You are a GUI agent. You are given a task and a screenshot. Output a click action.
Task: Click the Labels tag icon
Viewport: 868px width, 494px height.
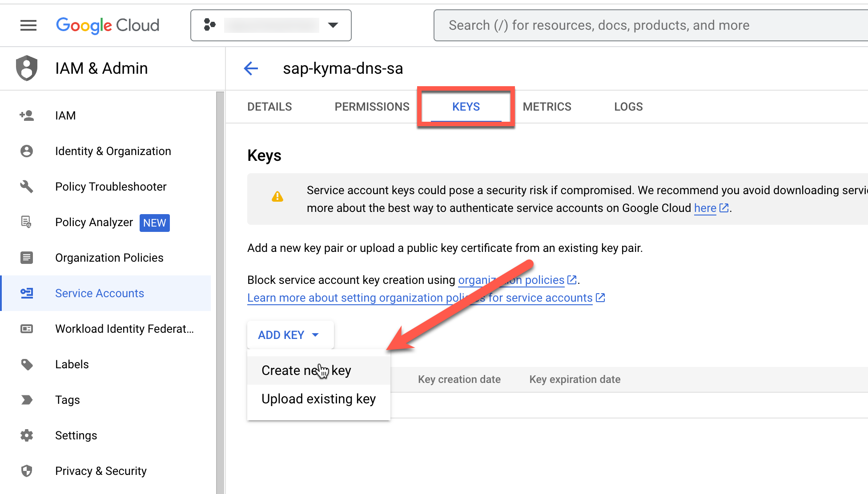(27, 364)
